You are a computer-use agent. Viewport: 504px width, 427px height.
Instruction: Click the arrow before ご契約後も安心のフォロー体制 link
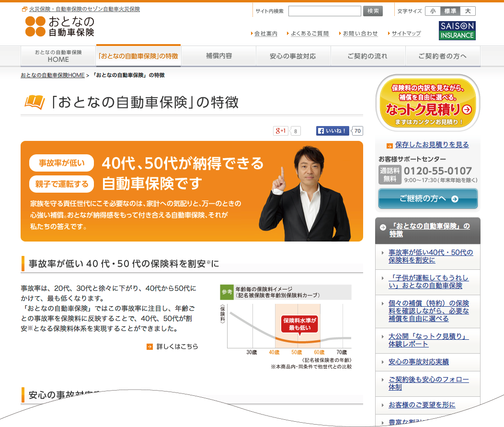(x=382, y=380)
